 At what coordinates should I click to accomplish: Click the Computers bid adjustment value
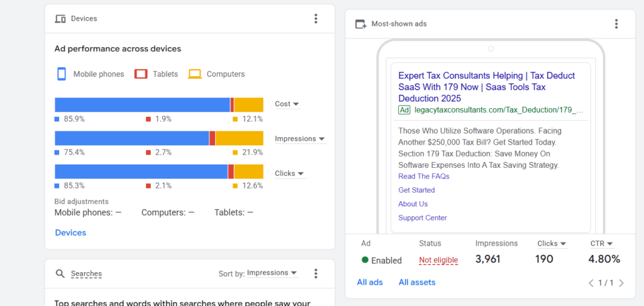pyautogui.click(x=191, y=213)
